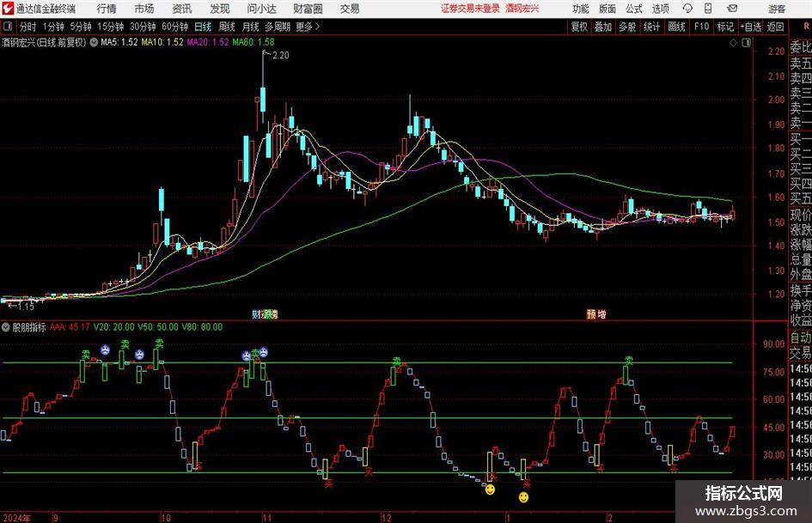Expand the 更多 periods list
This screenshot has height=523, width=812.
[308, 27]
